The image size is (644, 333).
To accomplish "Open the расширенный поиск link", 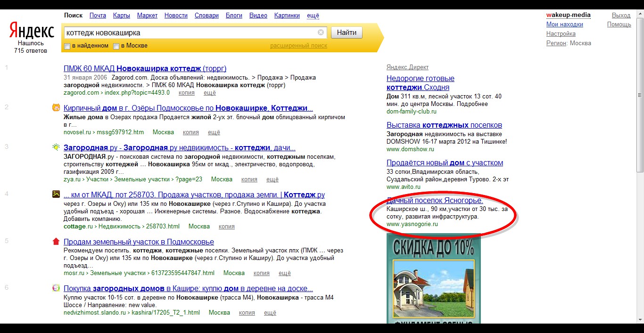I will coord(298,46).
